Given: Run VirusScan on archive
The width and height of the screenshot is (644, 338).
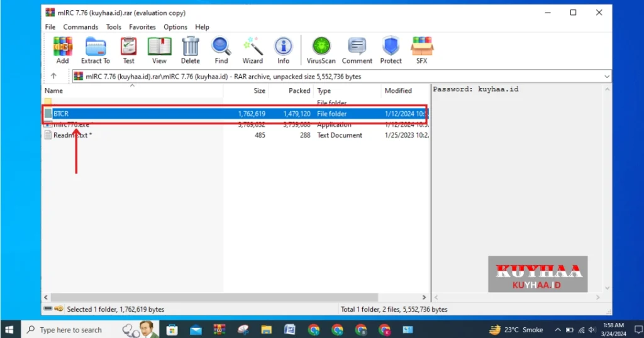Looking at the screenshot, I should tap(321, 50).
